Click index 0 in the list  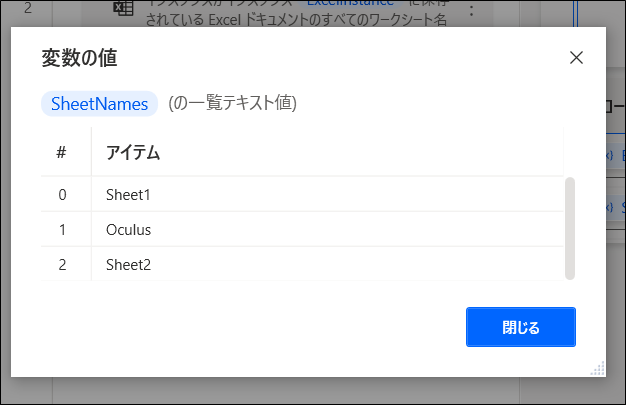click(62, 195)
